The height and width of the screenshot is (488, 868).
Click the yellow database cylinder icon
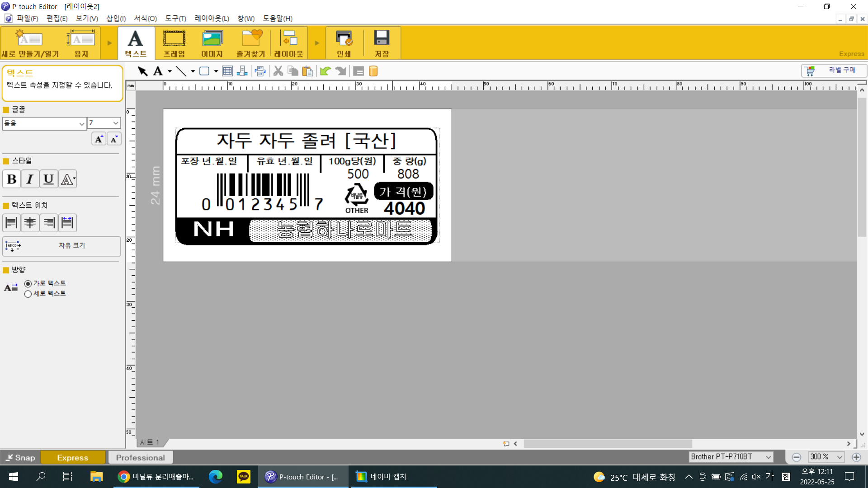373,71
